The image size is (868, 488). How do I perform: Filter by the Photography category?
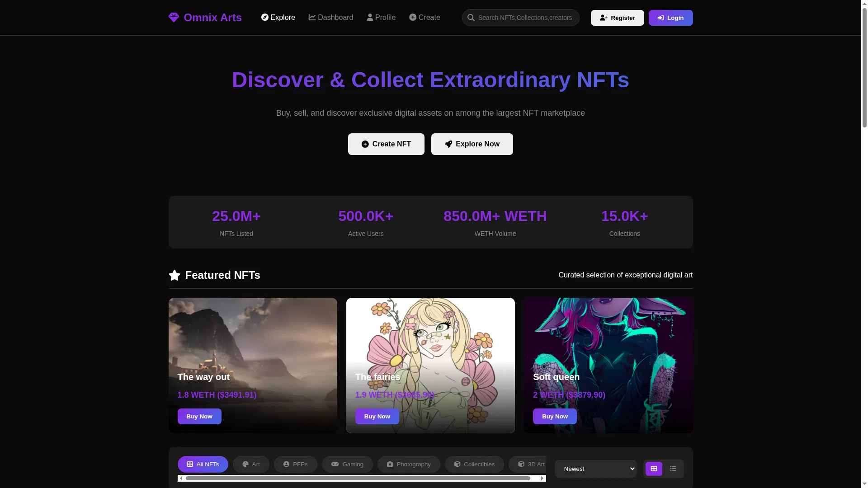point(409,464)
